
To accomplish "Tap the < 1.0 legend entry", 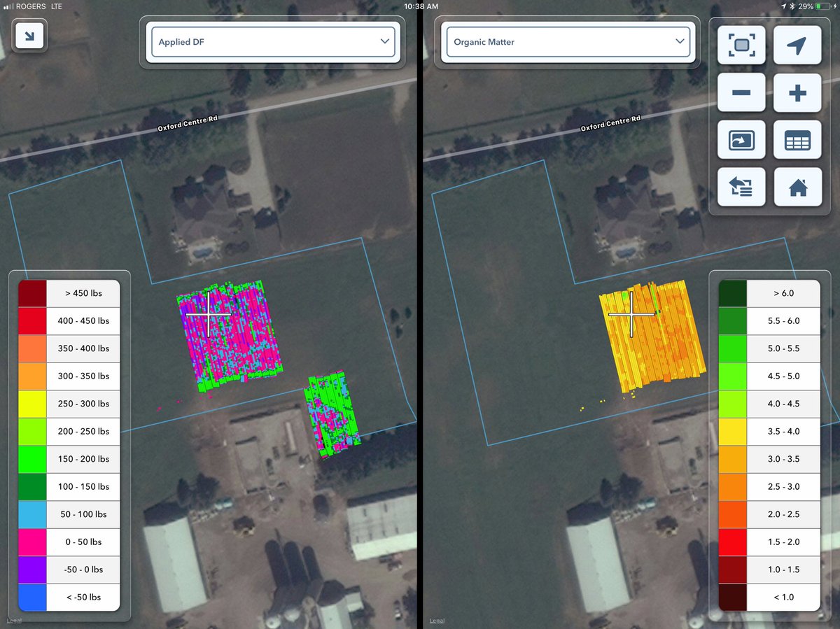I will click(769, 597).
